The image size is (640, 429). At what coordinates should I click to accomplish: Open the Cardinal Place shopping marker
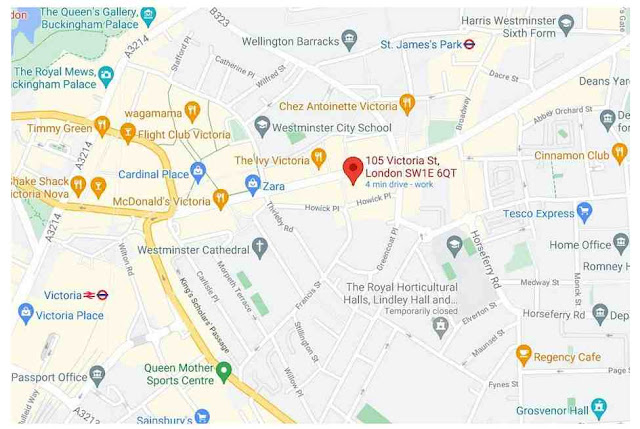point(198,173)
